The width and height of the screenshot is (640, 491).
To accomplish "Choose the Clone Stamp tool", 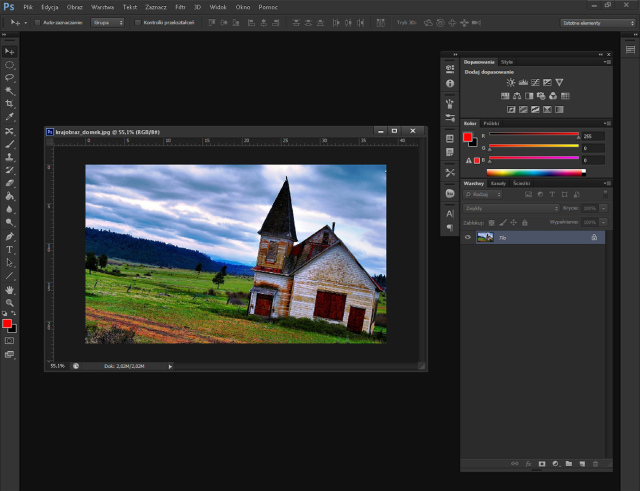I will tap(9, 157).
